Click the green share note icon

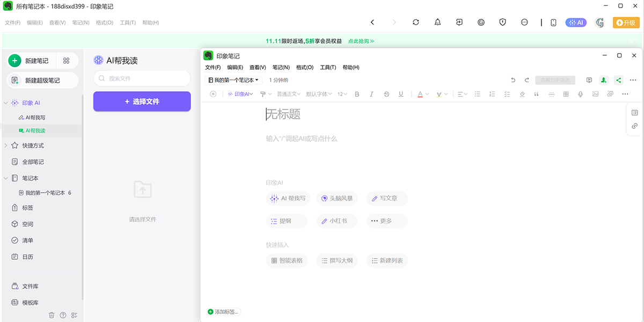click(x=618, y=80)
